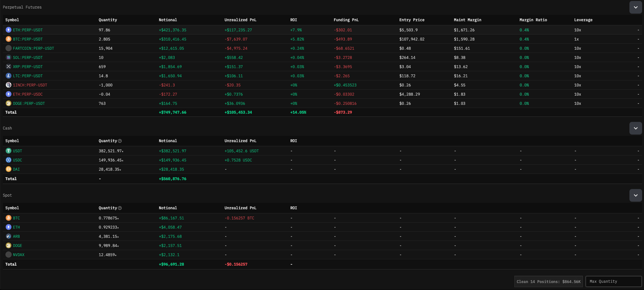
Task: Click the Bitcoin icon beside BTC:PERP-USDT
Action: tap(9, 39)
